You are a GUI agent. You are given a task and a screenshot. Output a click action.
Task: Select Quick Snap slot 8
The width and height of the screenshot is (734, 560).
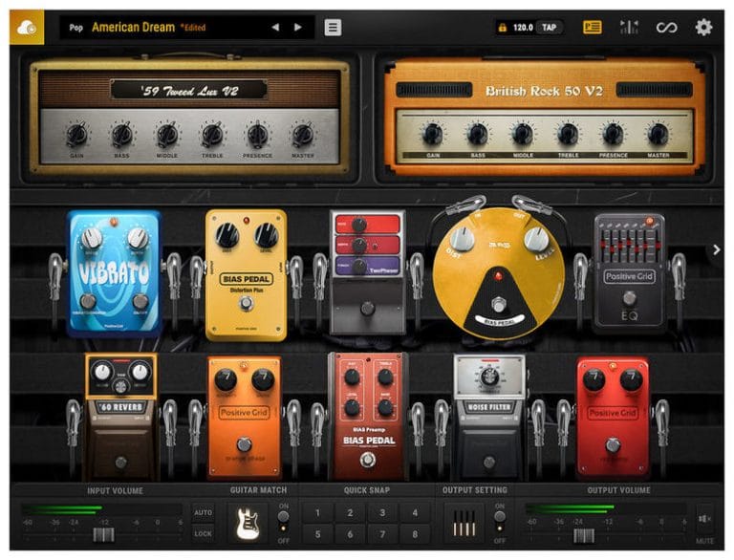[414, 534]
